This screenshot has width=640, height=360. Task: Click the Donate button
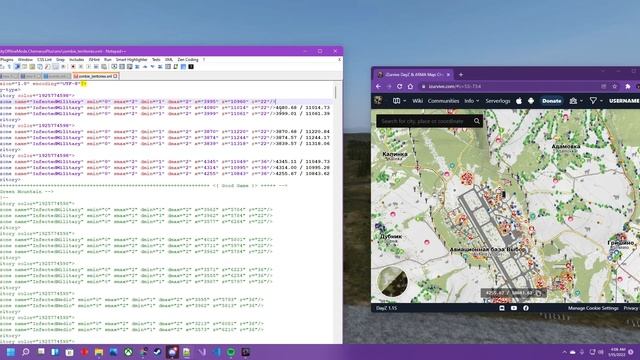(551, 101)
